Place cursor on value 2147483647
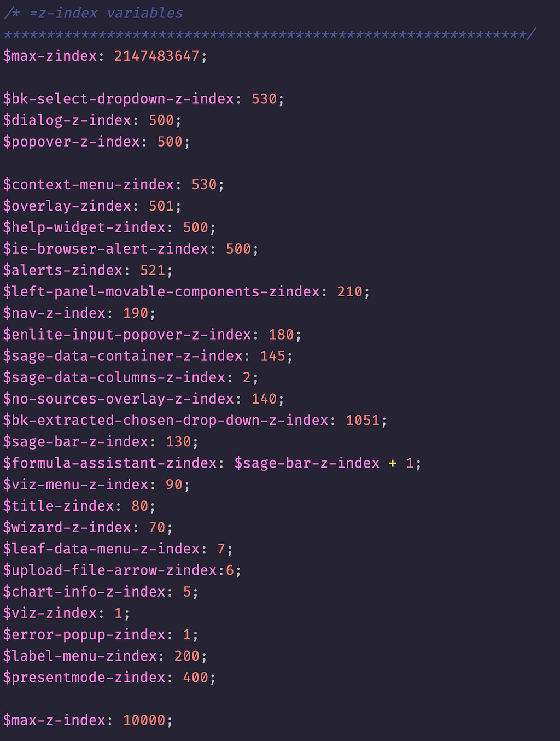The height and width of the screenshot is (741, 560). pyautogui.click(x=156, y=56)
